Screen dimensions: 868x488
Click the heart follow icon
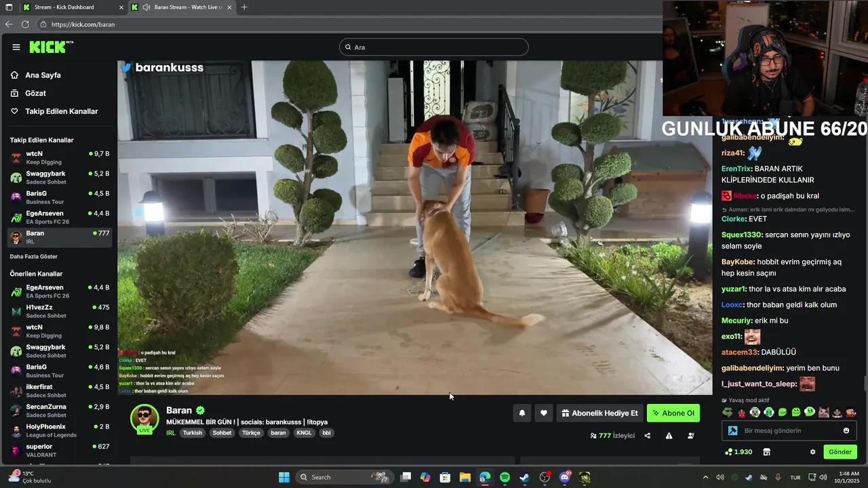(544, 413)
